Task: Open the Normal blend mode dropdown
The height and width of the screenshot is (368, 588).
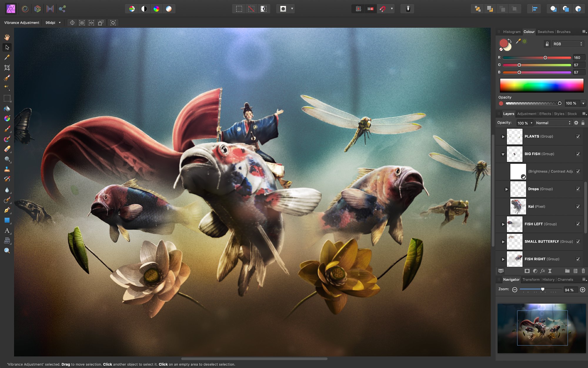Action: coord(553,123)
